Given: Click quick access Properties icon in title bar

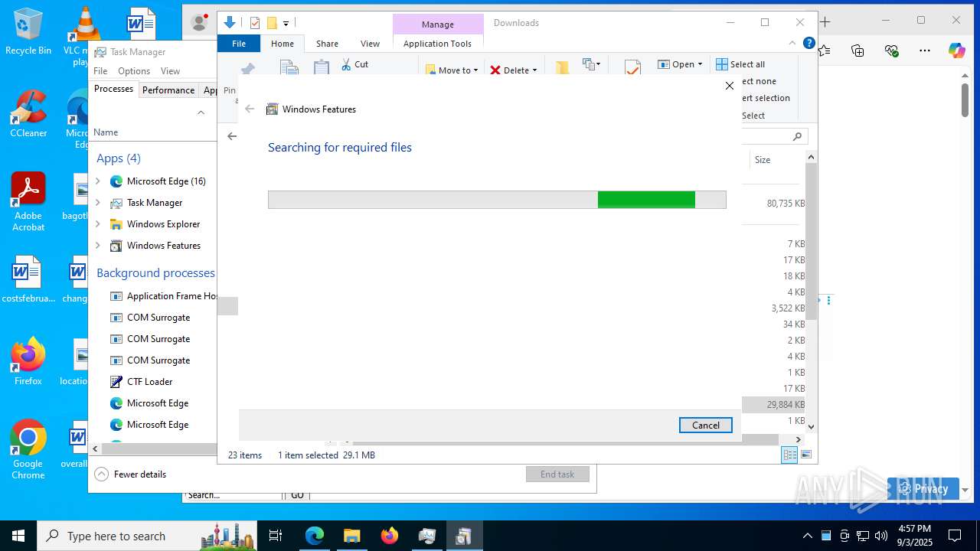Looking at the screenshot, I should (255, 23).
